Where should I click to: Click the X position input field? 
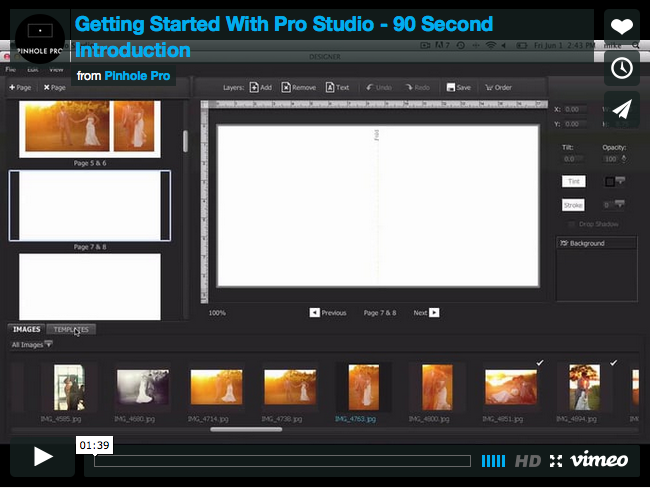tap(575, 109)
